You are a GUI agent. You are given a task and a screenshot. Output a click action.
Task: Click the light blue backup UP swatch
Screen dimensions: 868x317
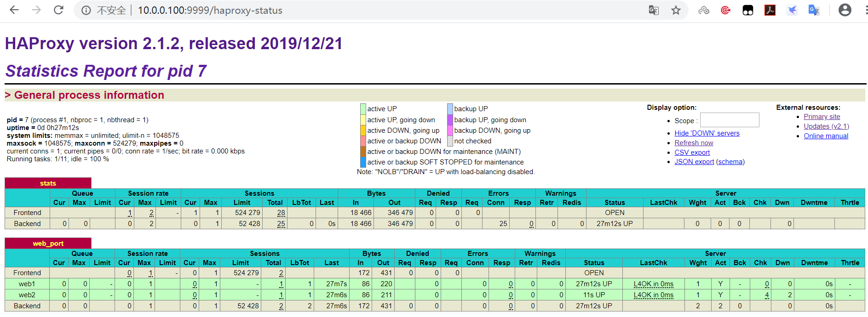click(x=450, y=109)
